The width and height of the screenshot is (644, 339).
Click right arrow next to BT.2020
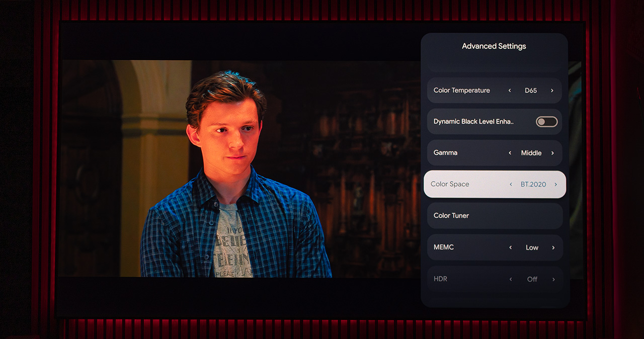click(555, 185)
